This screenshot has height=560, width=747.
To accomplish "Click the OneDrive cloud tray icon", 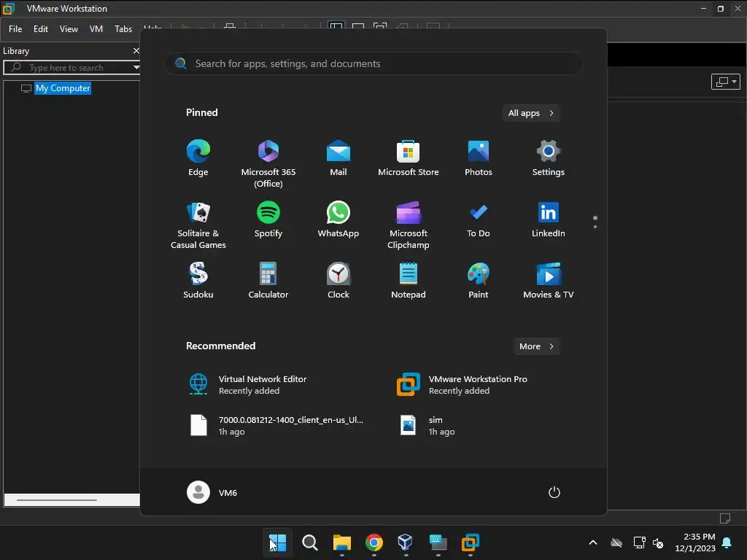I will [x=616, y=542].
